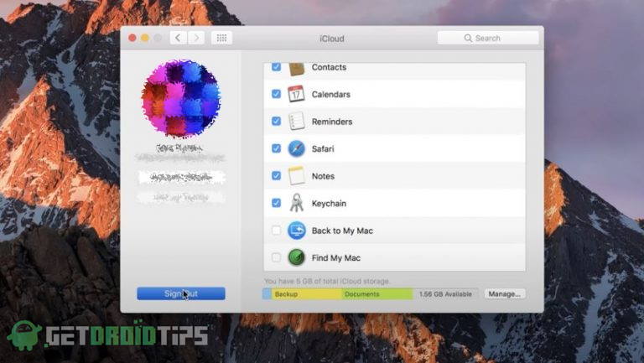Image resolution: width=644 pixels, height=363 pixels.
Task: Click the Reminders list icon
Action: (x=296, y=121)
